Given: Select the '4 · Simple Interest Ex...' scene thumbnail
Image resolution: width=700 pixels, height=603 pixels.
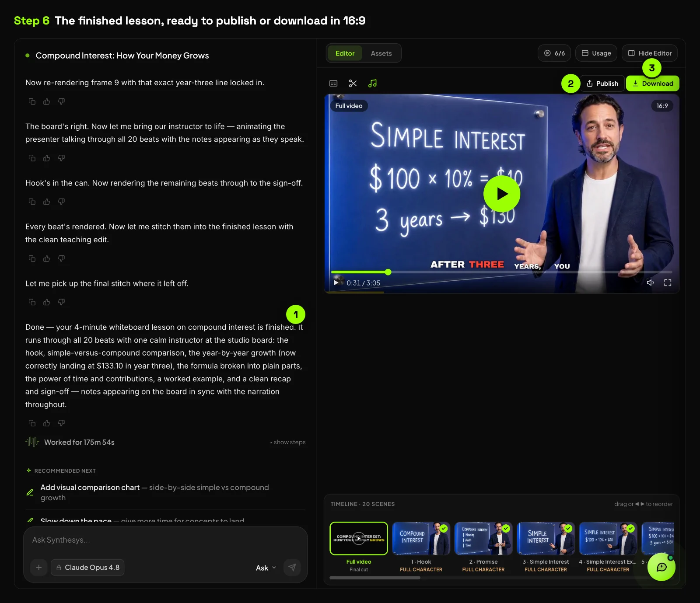Looking at the screenshot, I should (608, 538).
